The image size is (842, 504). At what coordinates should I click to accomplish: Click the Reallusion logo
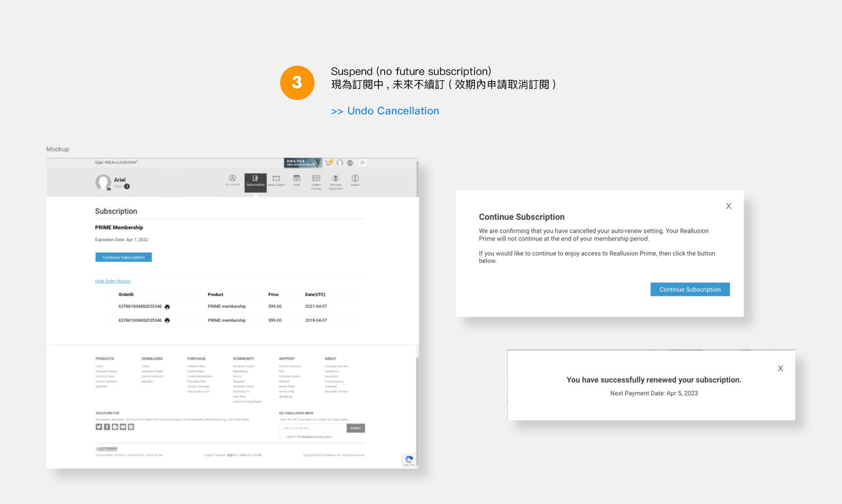(x=116, y=162)
